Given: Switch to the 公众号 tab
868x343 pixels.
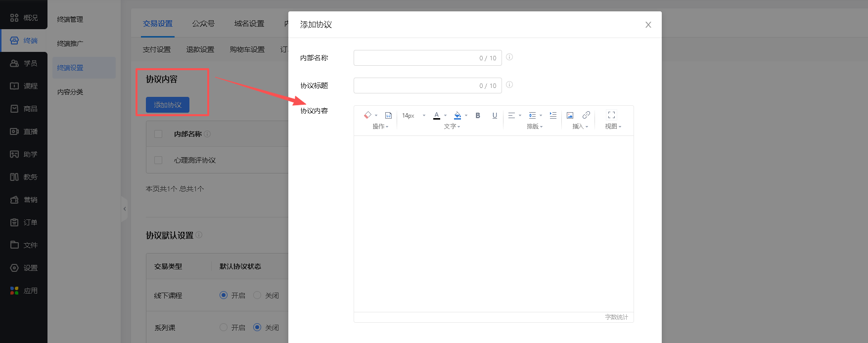Looking at the screenshot, I should coord(203,24).
